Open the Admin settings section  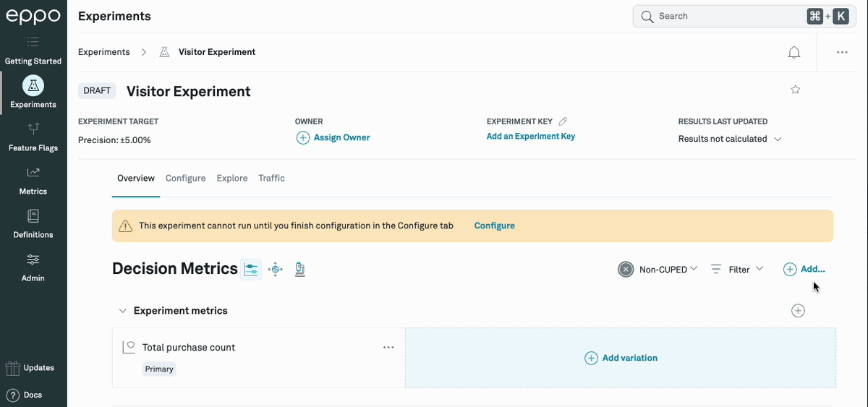coord(33,267)
